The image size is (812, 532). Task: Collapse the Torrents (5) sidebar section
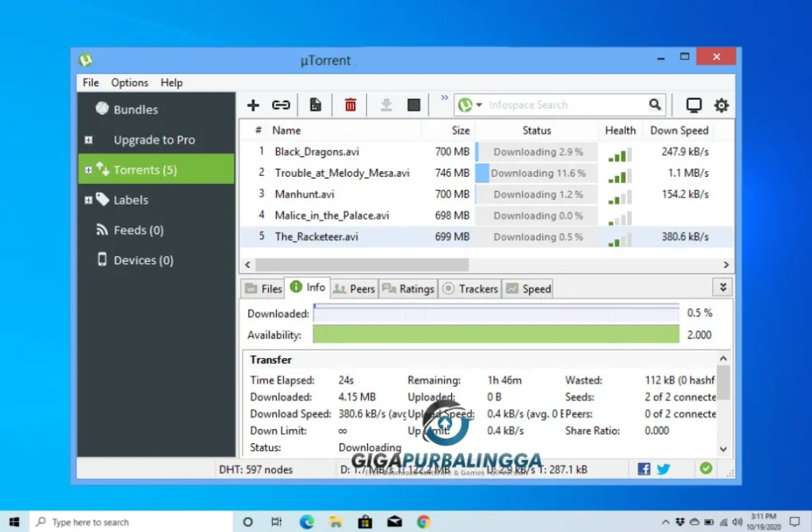coord(88,169)
